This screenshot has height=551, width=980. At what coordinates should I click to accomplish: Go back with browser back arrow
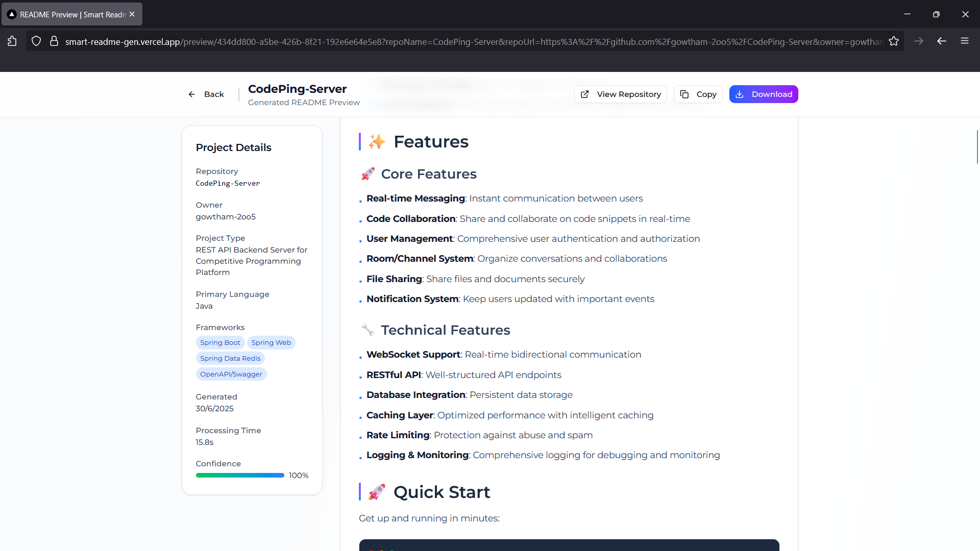(x=942, y=41)
